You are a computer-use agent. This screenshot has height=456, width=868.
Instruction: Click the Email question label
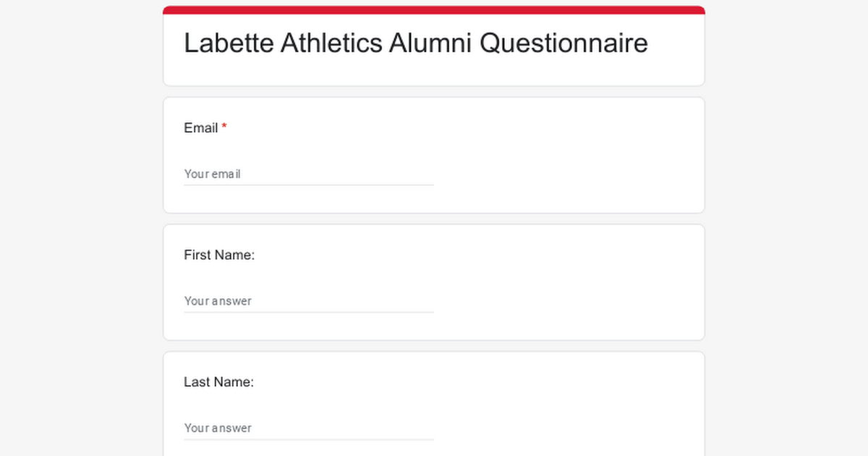click(201, 128)
